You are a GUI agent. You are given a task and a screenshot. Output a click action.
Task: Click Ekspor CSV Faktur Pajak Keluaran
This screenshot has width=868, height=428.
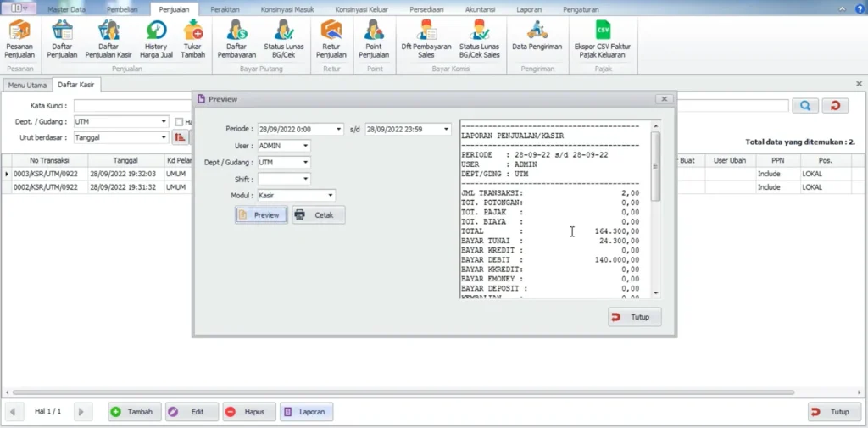pyautogui.click(x=603, y=38)
